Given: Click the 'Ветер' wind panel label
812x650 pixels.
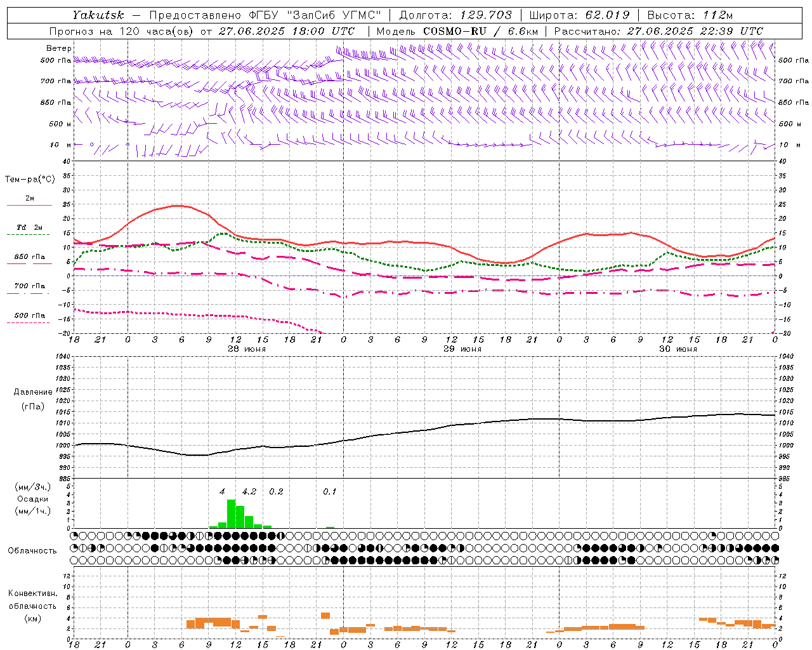Looking at the screenshot, I should click(58, 48).
